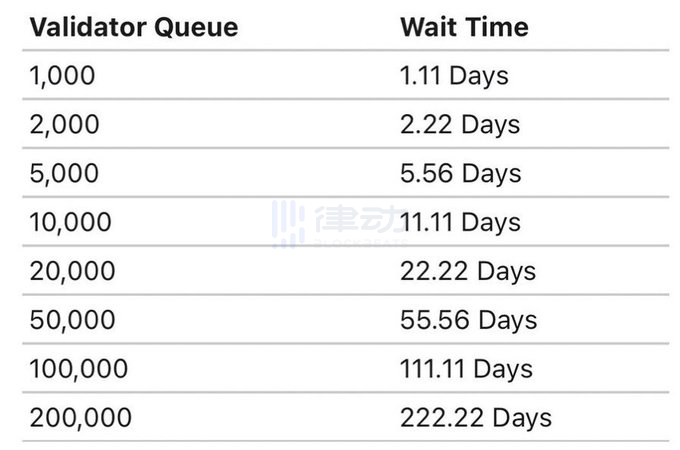Image resolution: width=680 pixels, height=450 pixels.
Task: Click the 111.11 Days cell
Action: coord(466,369)
